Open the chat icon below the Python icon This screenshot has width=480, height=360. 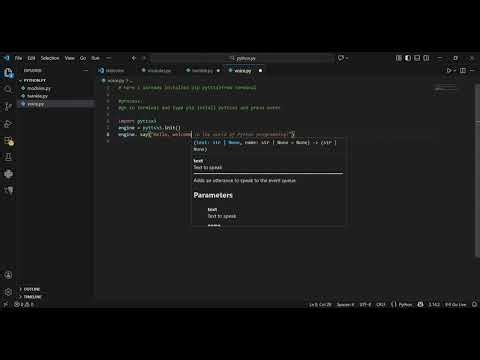pos(8,190)
